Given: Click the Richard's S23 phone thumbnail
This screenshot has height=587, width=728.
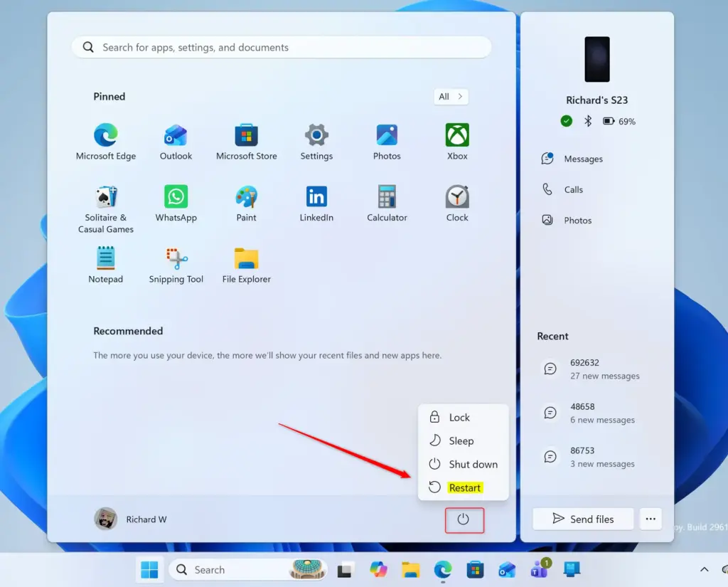Looking at the screenshot, I should click(x=597, y=60).
